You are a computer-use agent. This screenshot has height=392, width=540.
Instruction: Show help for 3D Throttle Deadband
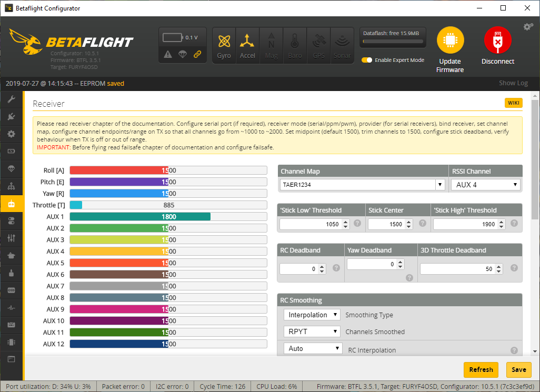[x=514, y=268]
